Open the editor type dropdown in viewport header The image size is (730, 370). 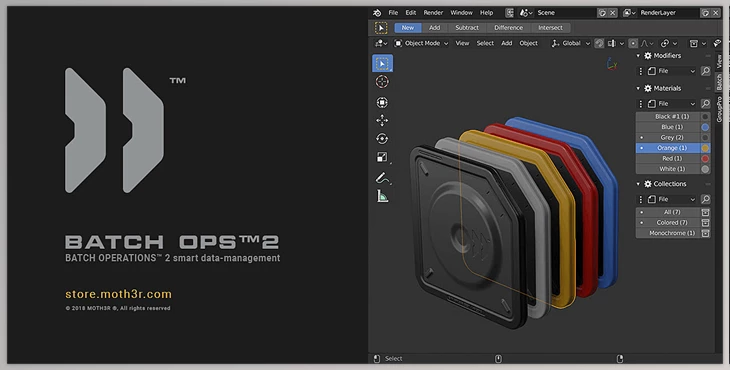(381, 43)
